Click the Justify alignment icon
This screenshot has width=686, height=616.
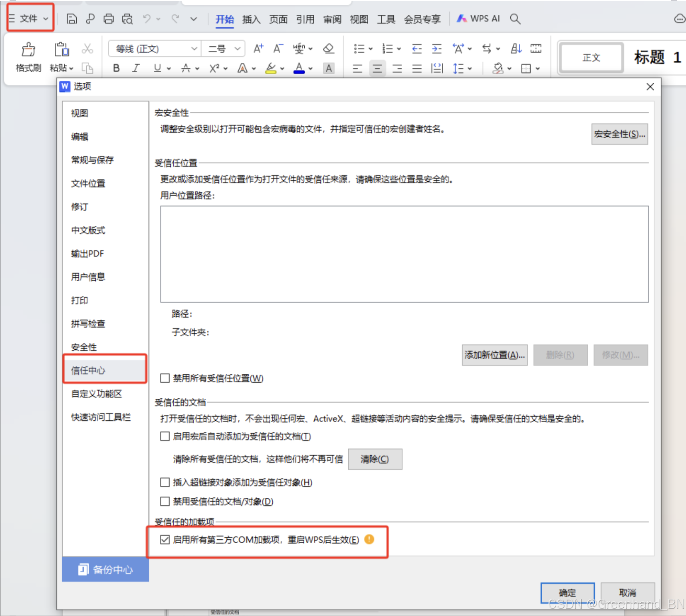pos(417,69)
